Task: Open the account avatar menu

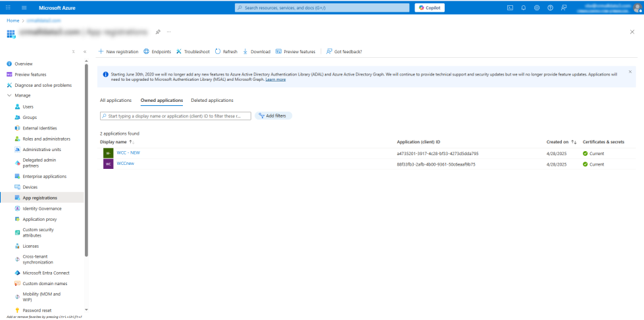Action: point(637,8)
